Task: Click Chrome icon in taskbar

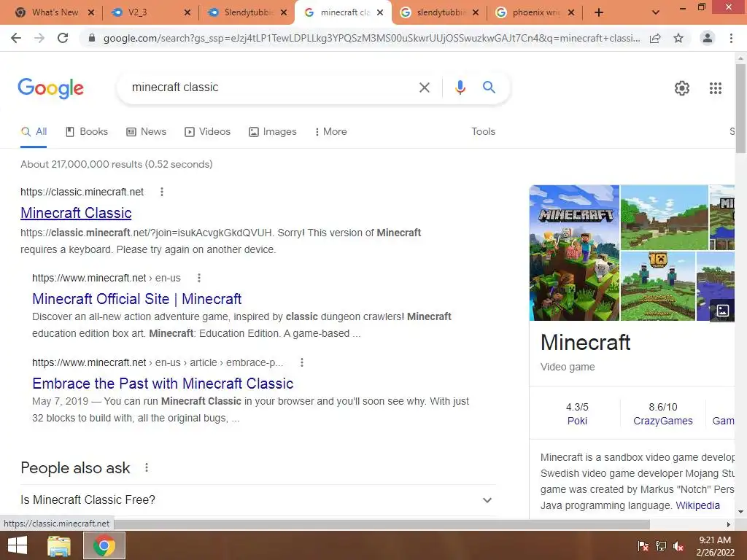Action: [104, 545]
